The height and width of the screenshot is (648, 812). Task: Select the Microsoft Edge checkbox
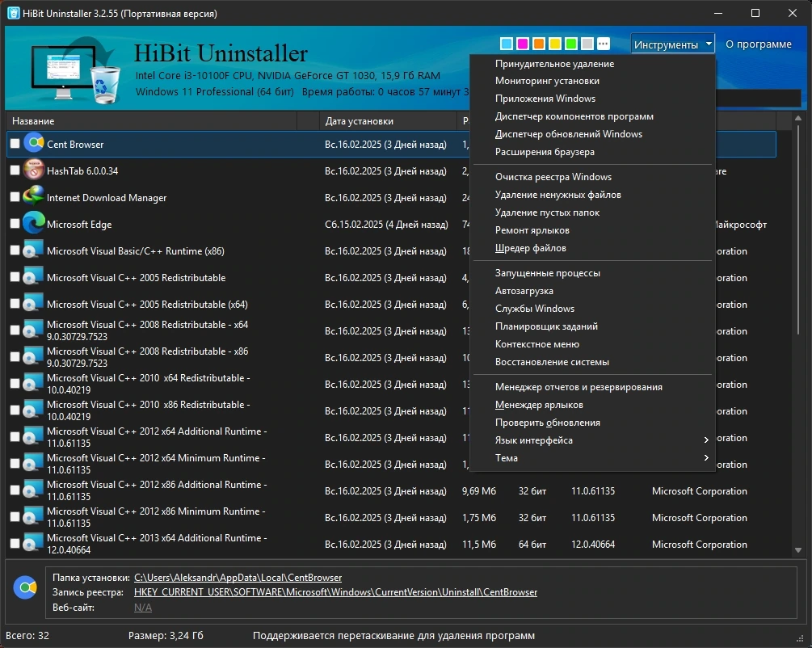click(15, 223)
